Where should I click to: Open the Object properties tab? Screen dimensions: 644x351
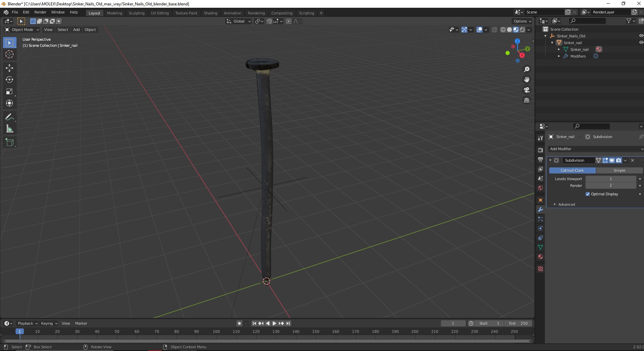(x=540, y=200)
